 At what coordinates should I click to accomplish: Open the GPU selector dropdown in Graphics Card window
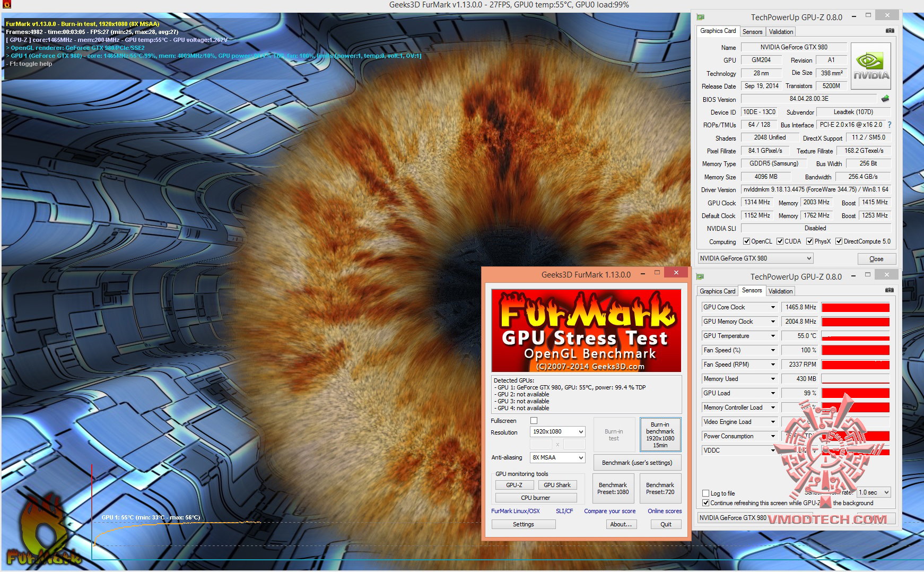click(755, 258)
